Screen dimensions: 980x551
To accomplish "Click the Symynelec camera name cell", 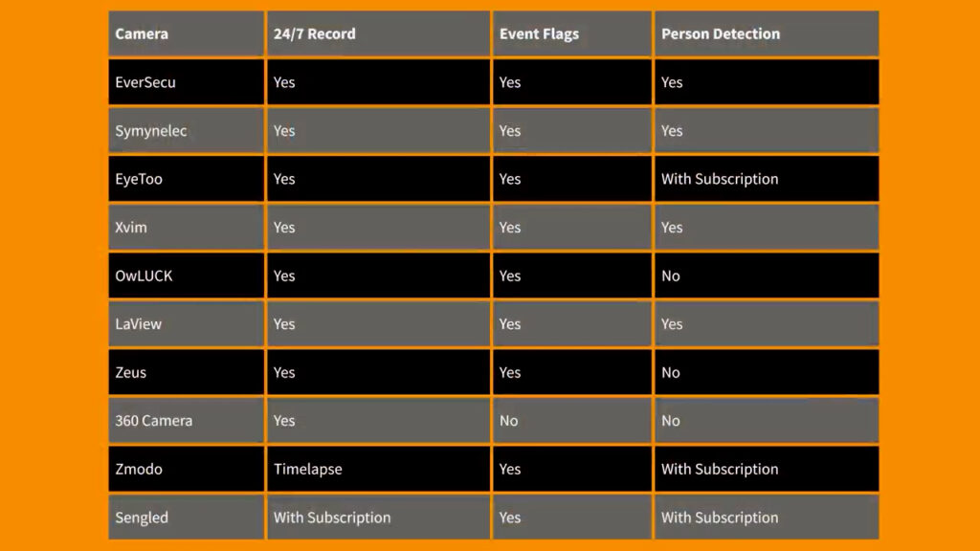I will pos(151,131).
